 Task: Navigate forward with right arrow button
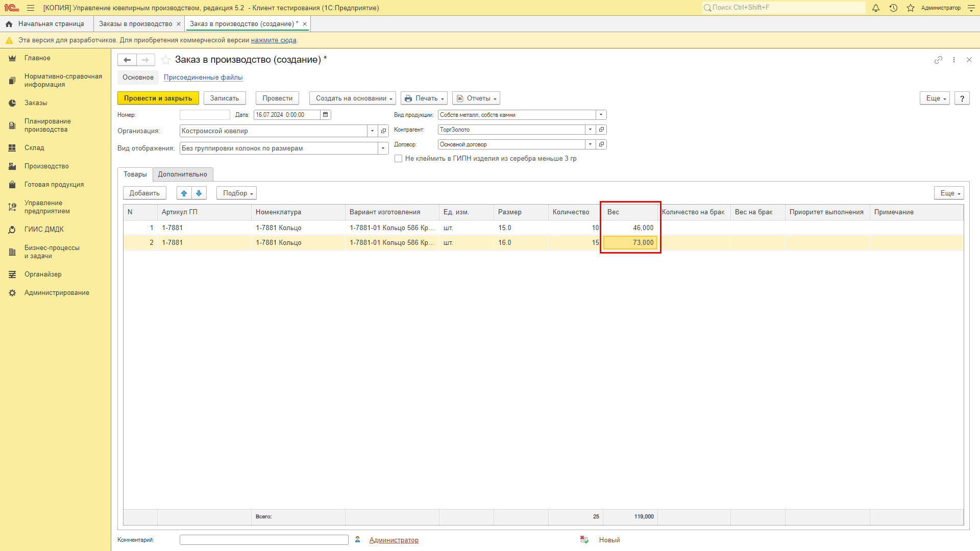[x=145, y=60]
